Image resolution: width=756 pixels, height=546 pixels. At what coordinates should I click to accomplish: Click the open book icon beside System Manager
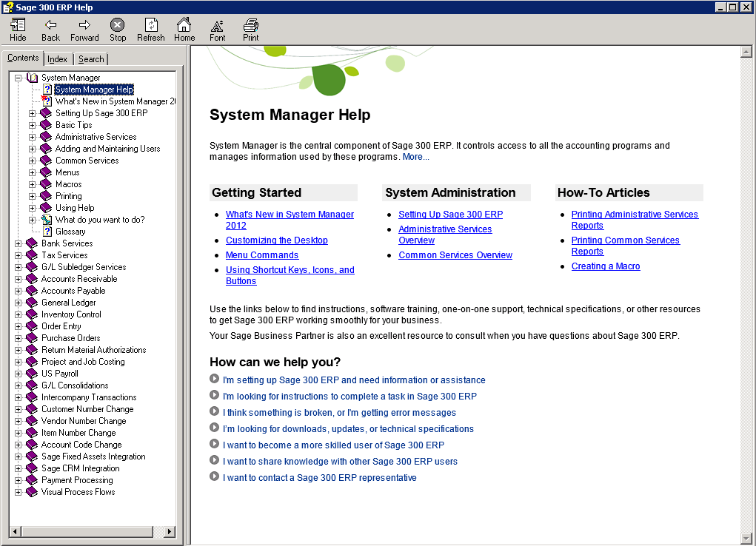click(33, 78)
